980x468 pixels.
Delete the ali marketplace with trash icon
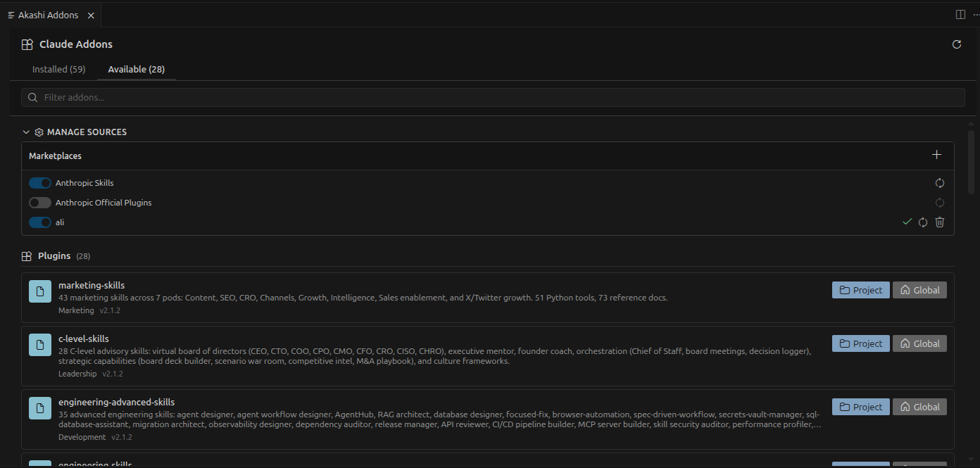tap(940, 222)
